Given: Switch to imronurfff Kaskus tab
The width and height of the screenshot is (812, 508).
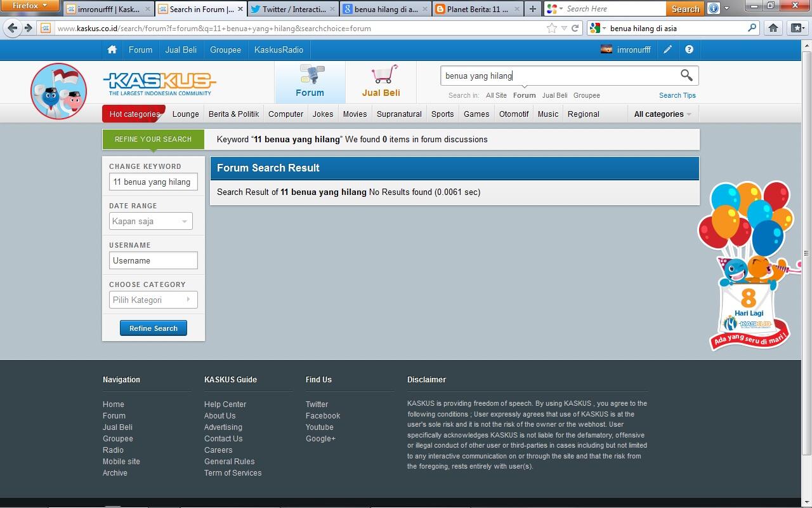Looking at the screenshot, I should [108, 10].
